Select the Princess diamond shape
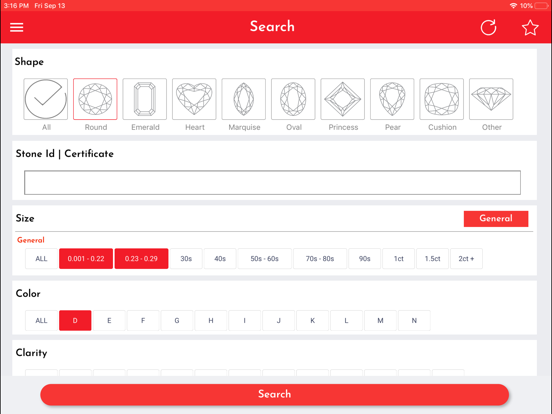The width and height of the screenshot is (552, 414). coord(343,99)
